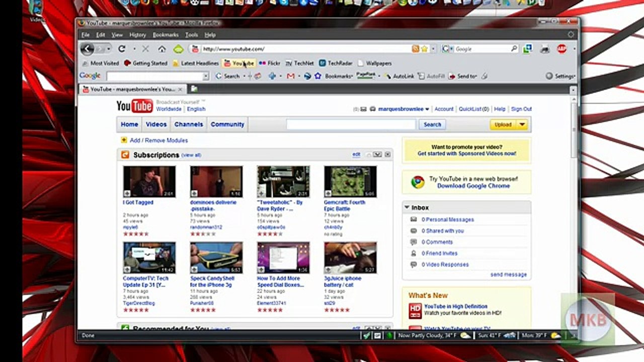Go to the Firefox home page icon
This screenshot has height=362, width=644.
pyautogui.click(x=162, y=49)
